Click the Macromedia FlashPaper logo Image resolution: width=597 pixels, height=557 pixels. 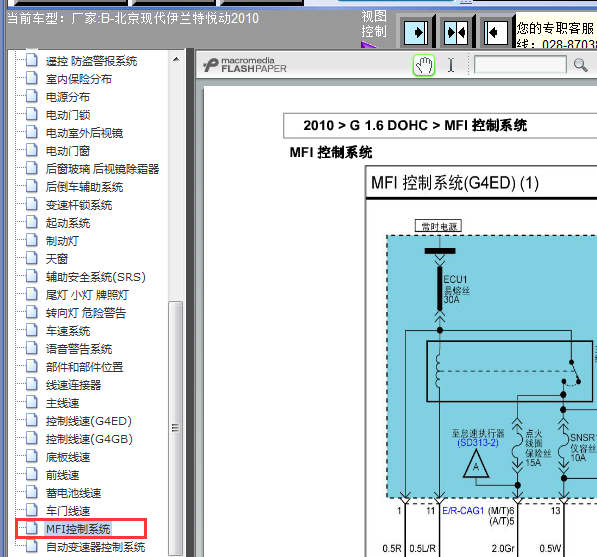pos(244,65)
